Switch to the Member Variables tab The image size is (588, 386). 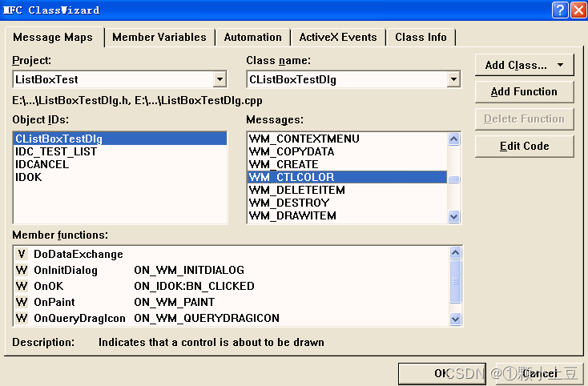159,38
